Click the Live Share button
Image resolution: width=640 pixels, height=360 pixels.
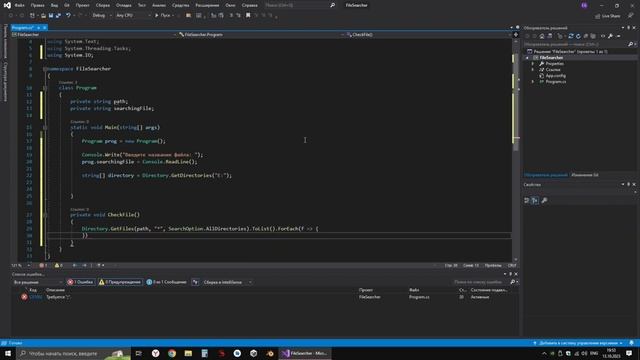coord(607,16)
